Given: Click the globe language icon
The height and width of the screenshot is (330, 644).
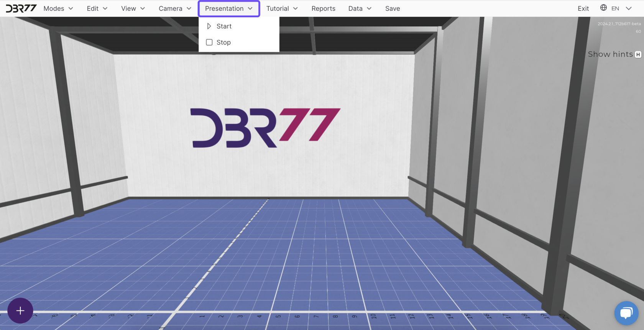Looking at the screenshot, I should point(603,8).
